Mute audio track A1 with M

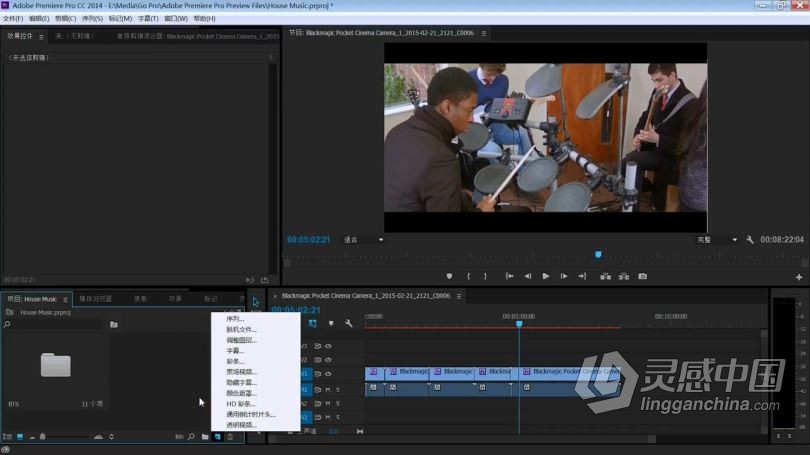click(x=328, y=389)
